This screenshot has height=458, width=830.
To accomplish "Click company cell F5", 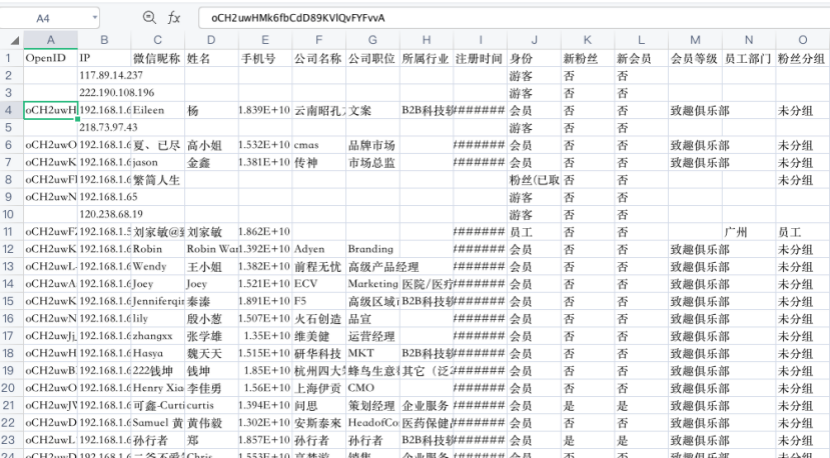I will point(319,301).
